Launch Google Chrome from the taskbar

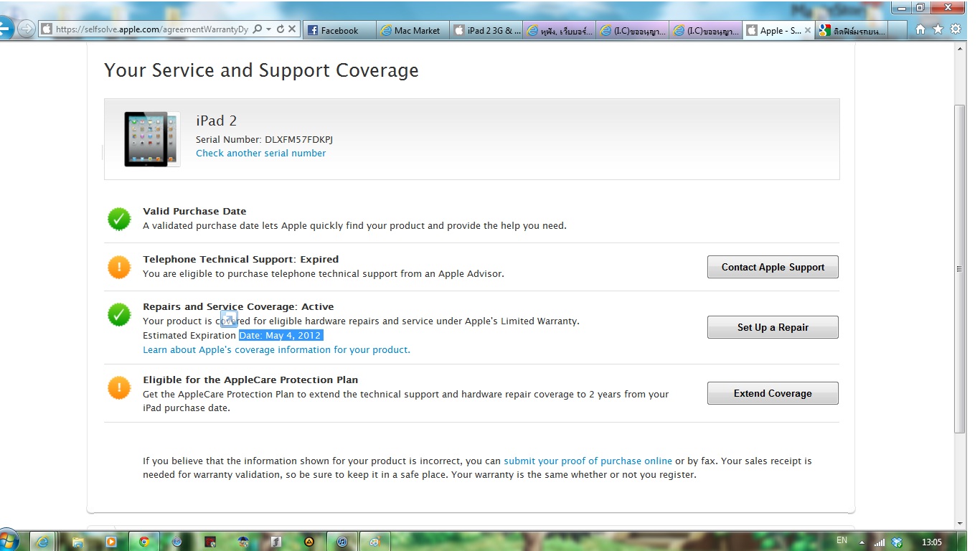click(x=143, y=542)
